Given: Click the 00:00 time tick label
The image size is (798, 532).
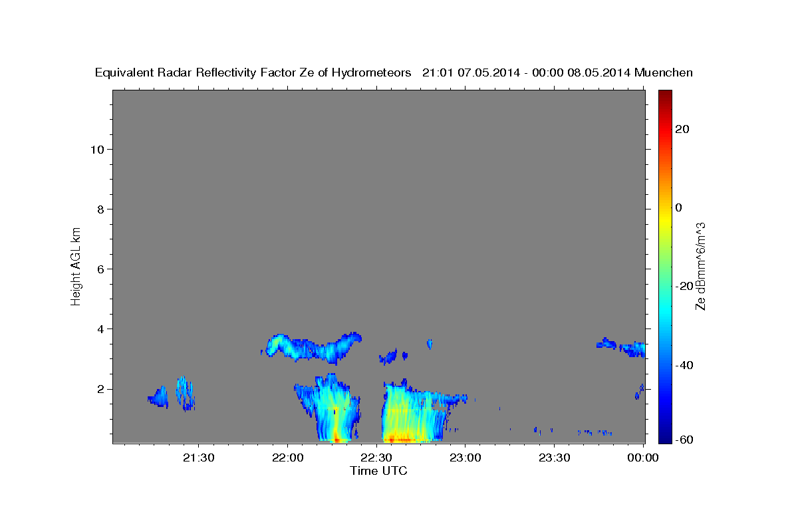Looking at the screenshot, I should point(643,458).
